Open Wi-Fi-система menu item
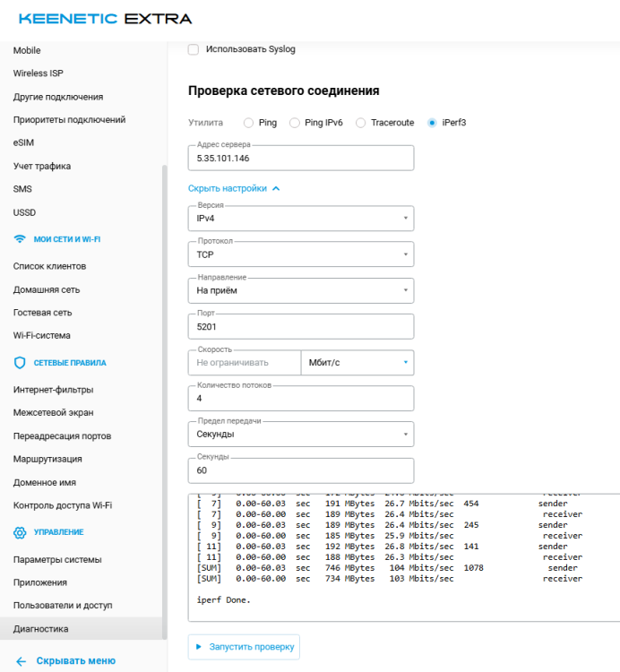Screen dimensions: 620x672 click(x=41, y=336)
